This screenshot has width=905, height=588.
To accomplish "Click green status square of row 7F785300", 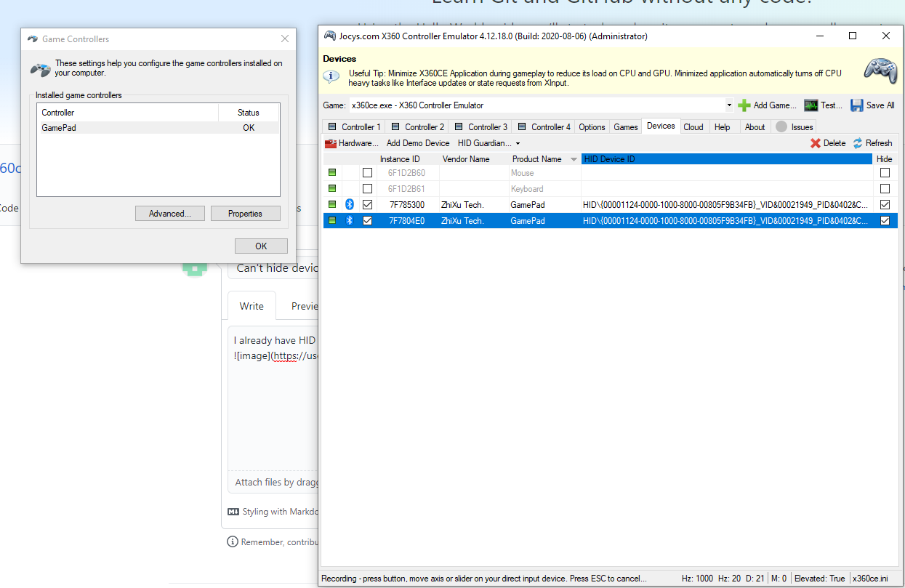I will [x=332, y=205].
